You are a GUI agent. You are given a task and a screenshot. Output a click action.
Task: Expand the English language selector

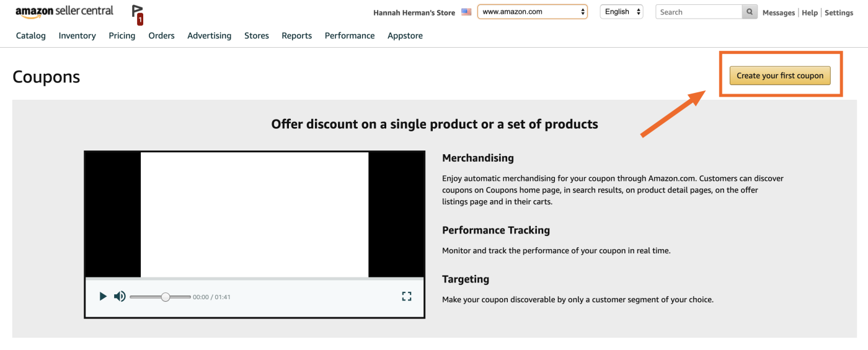[621, 12]
